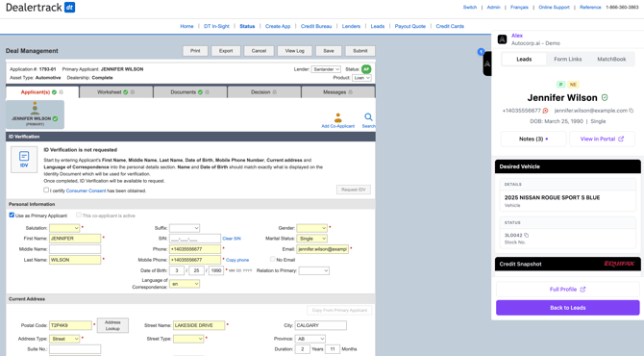Click the Online Support link in header
644x356 pixels.
pyautogui.click(x=554, y=8)
